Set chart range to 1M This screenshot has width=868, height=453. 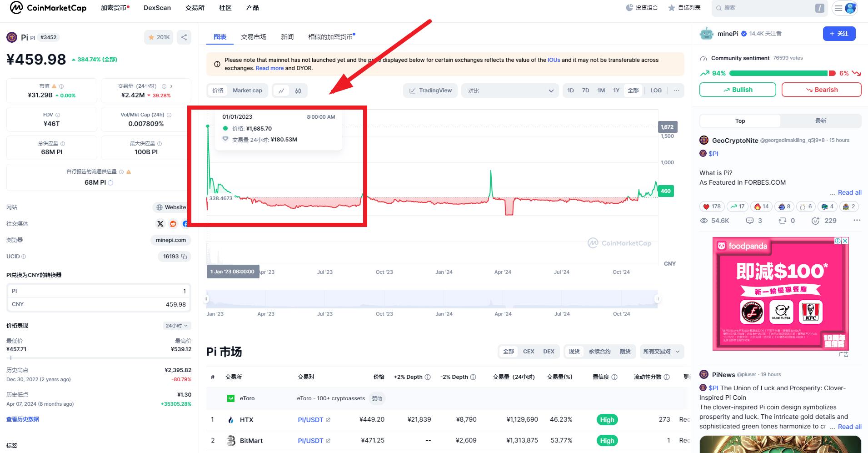pos(601,91)
